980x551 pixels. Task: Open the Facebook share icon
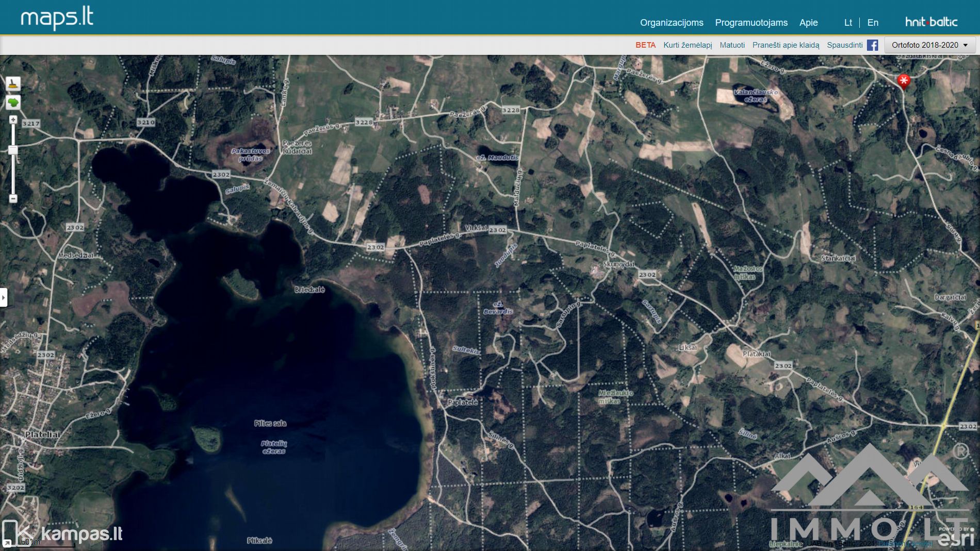pyautogui.click(x=872, y=45)
